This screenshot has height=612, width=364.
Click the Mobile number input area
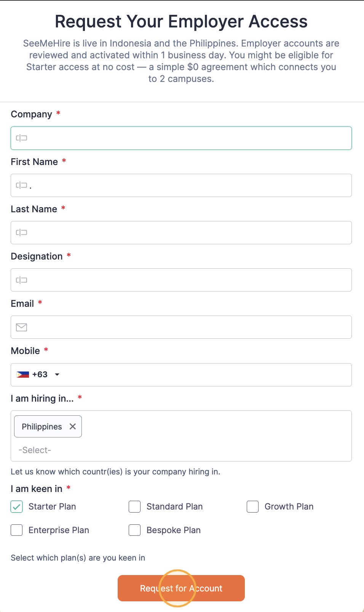(206, 375)
